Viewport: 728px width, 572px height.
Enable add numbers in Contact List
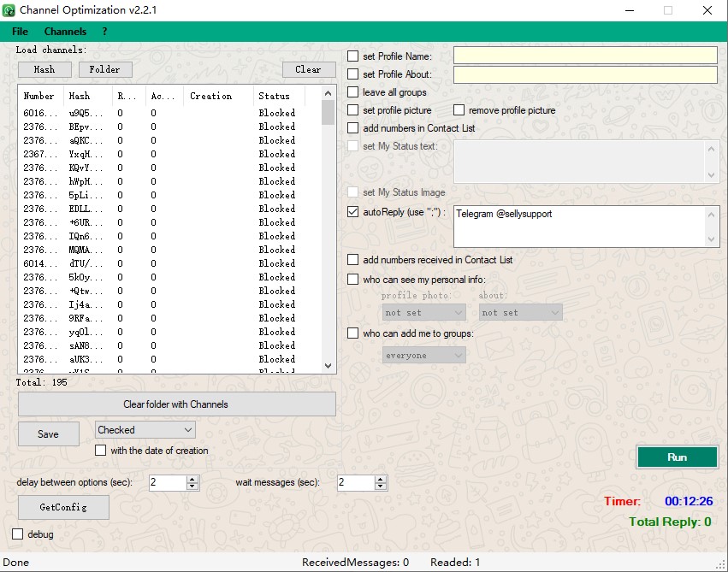[352, 128]
